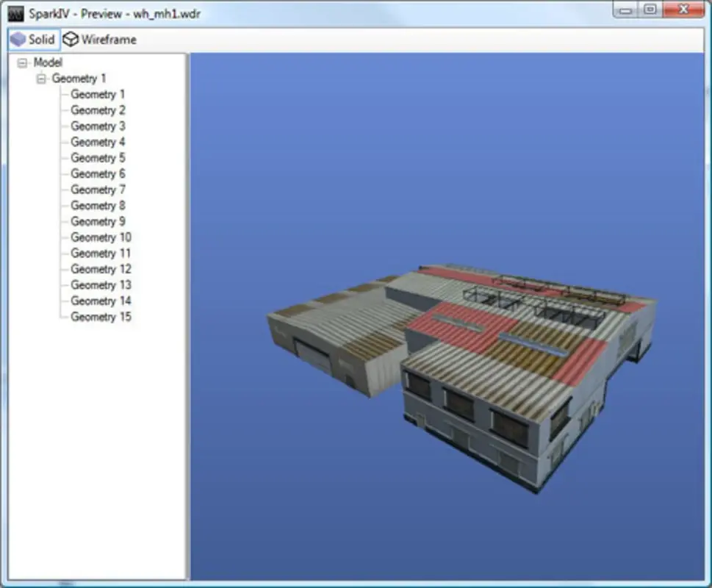Select the Model root in the tree

click(46, 62)
